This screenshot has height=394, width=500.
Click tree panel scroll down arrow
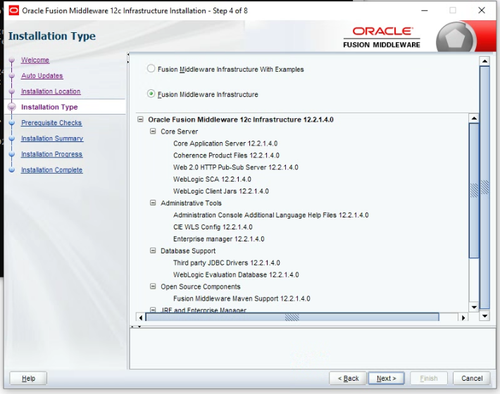pos(474,307)
